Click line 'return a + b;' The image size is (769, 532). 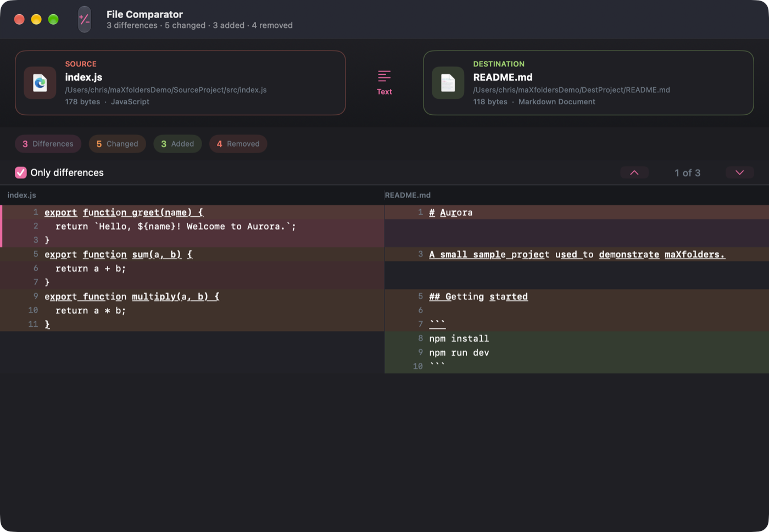coord(192,268)
